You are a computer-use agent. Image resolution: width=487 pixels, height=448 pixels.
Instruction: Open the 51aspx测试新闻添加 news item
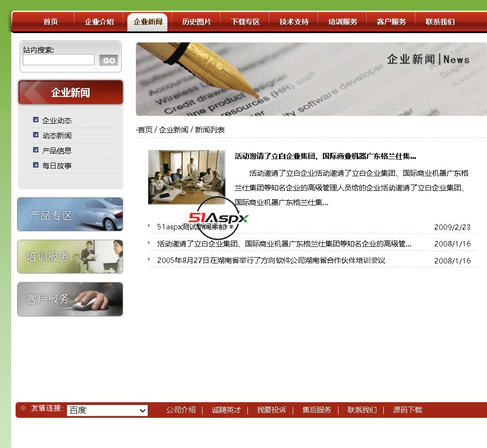[x=191, y=227]
